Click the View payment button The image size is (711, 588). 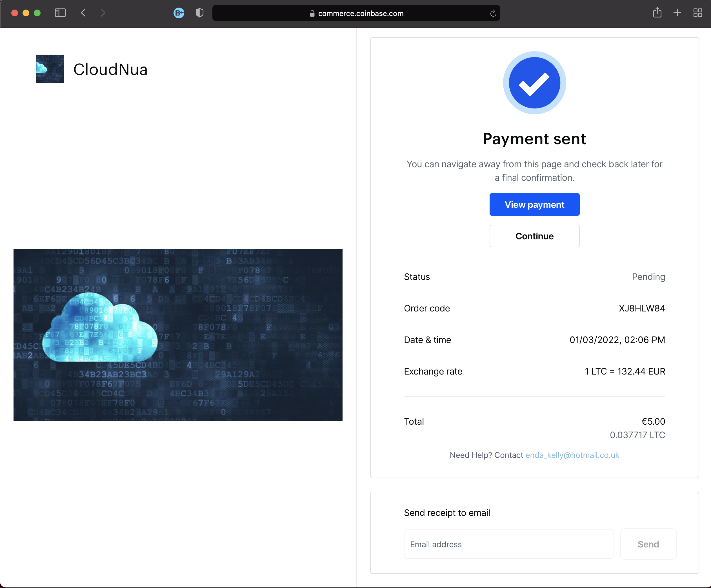point(534,204)
